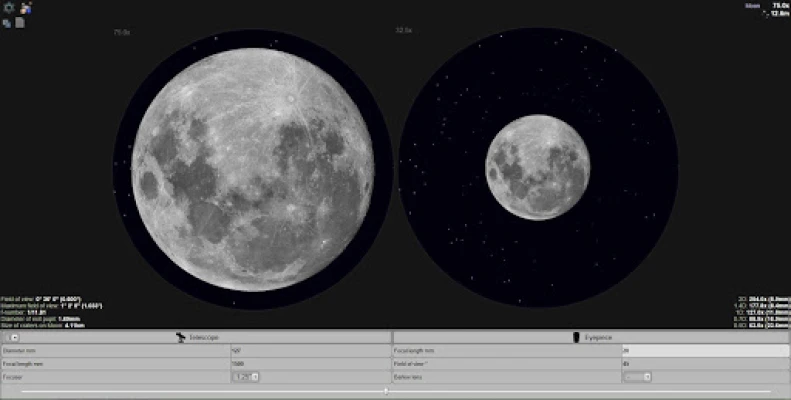
Task: Click the bottom horizontal slider handle
Action: [x=386, y=391]
